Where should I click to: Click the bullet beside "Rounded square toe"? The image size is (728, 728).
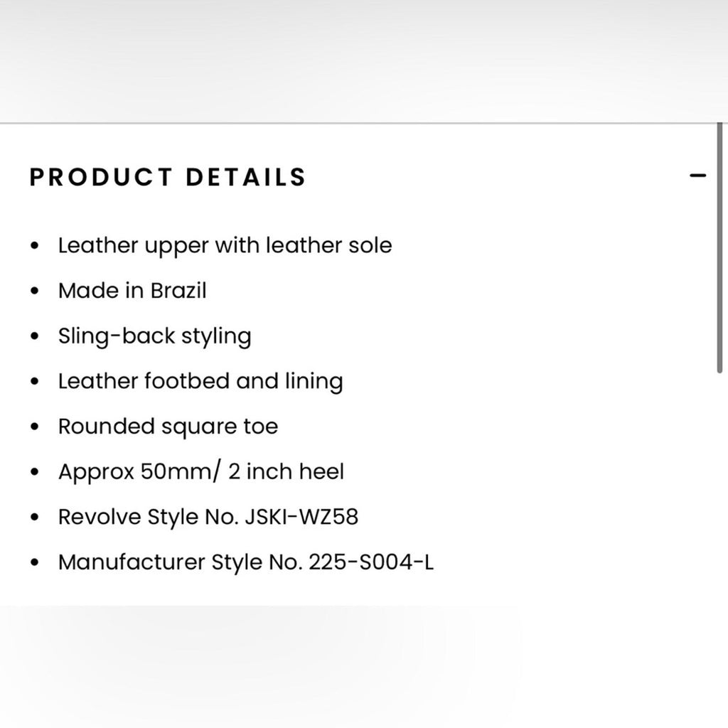click(x=34, y=427)
